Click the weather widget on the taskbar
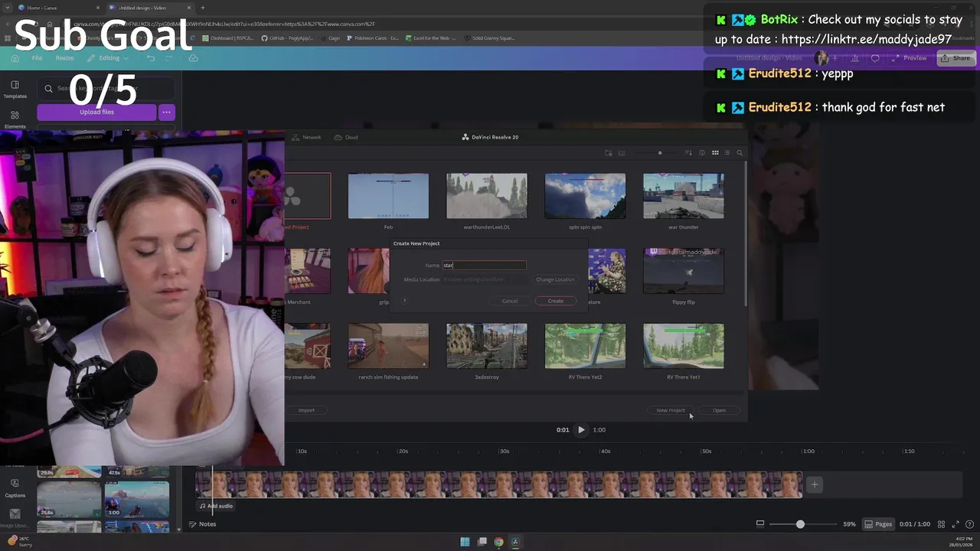 (20, 542)
